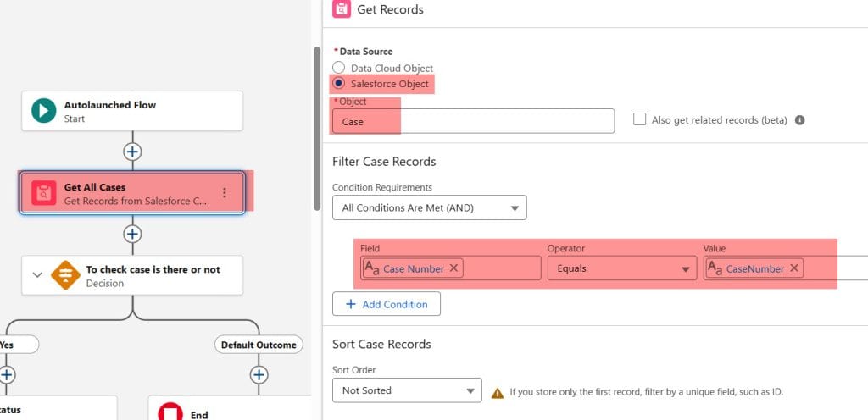Open the Get All Cases options menu
Image resolution: width=868 pixels, height=420 pixels.
224,192
